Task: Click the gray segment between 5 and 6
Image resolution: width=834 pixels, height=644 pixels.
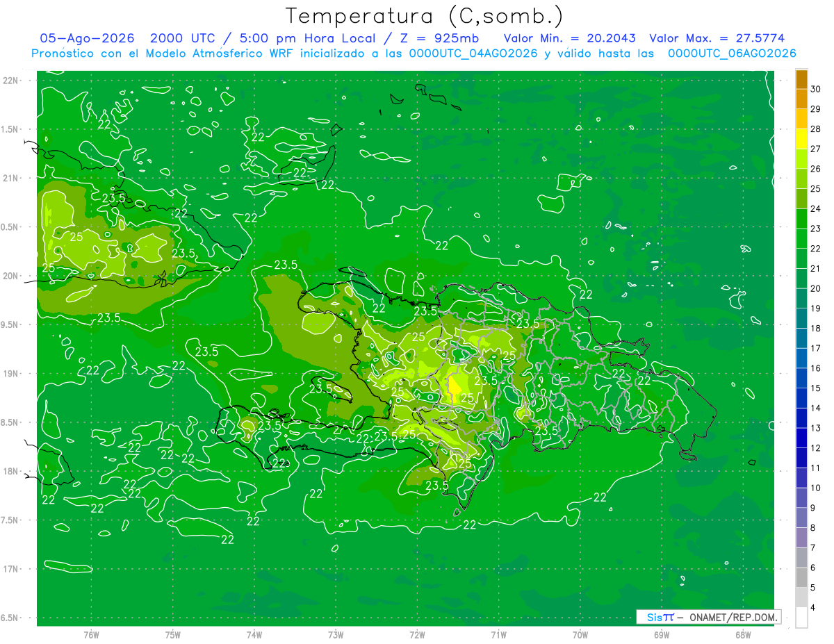Action: point(801,577)
